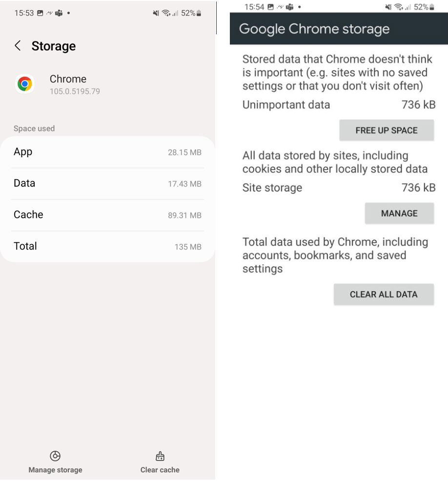
Task: Tap Wi-Fi icon in the 15:53 status bar
Action: click(x=167, y=13)
